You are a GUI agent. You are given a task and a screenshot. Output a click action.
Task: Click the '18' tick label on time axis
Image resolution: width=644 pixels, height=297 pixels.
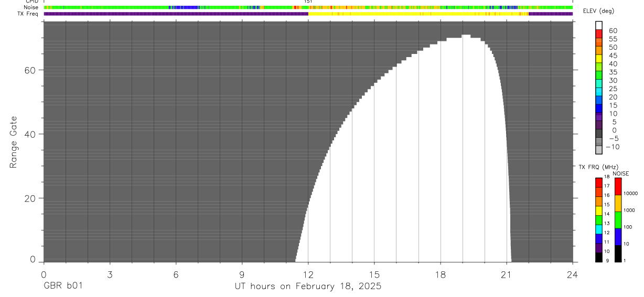[441, 274]
